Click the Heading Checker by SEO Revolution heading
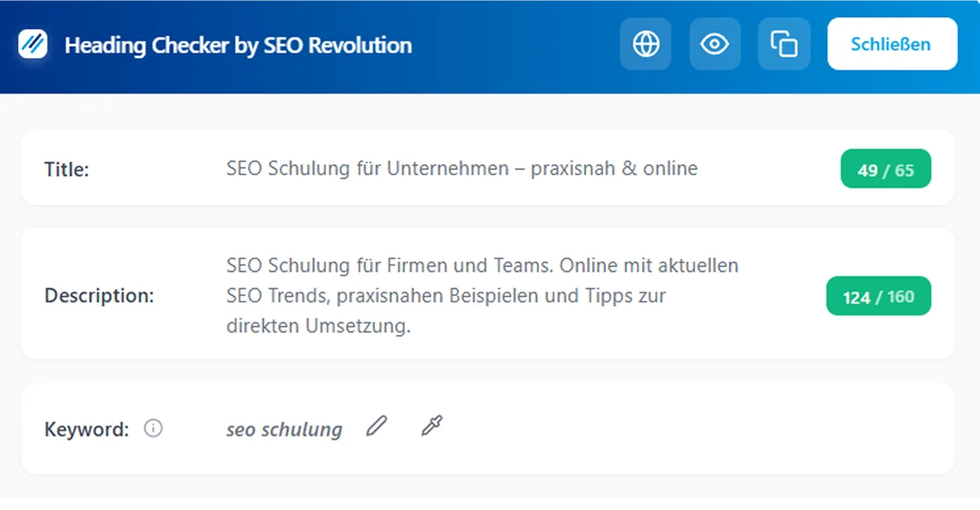The height and width of the screenshot is (510, 980). [x=238, y=45]
